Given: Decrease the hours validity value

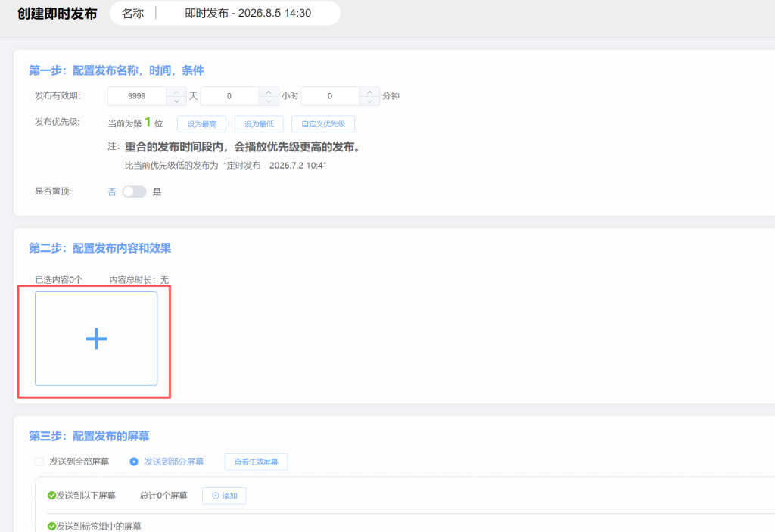Looking at the screenshot, I should [x=269, y=101].
